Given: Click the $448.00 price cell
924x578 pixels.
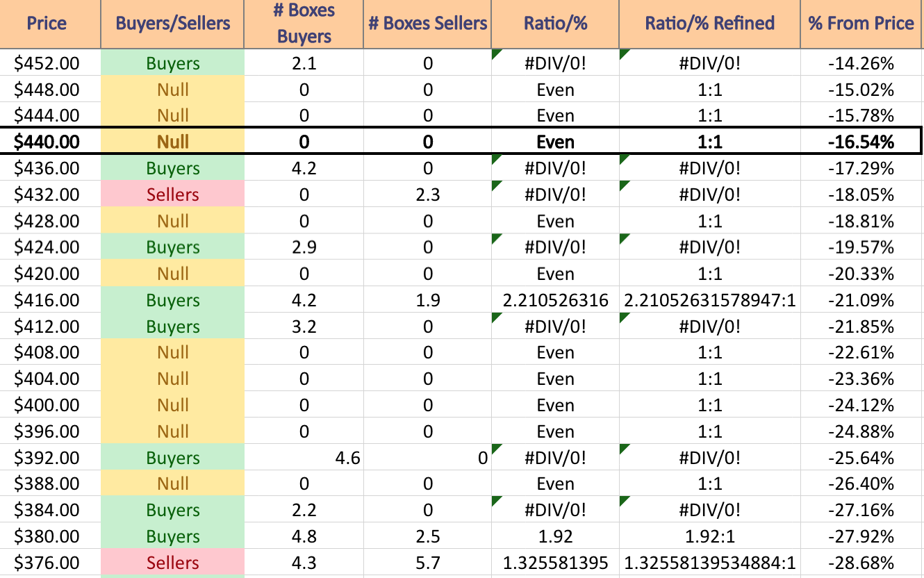Looking at the screenshot, I should (50, 90).
